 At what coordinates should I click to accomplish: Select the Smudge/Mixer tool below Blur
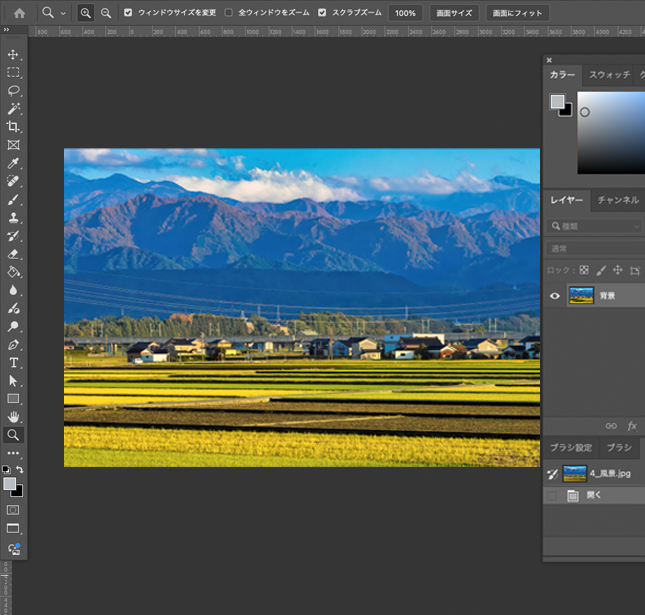click(x=13, y=308)
